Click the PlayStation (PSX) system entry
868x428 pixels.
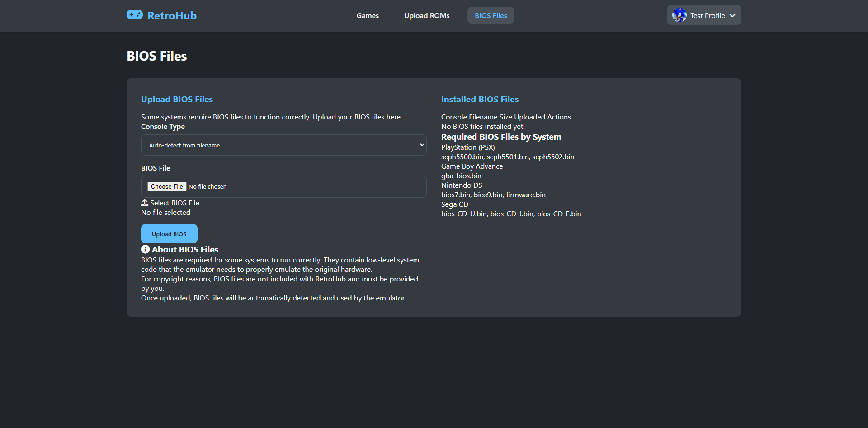468,147
